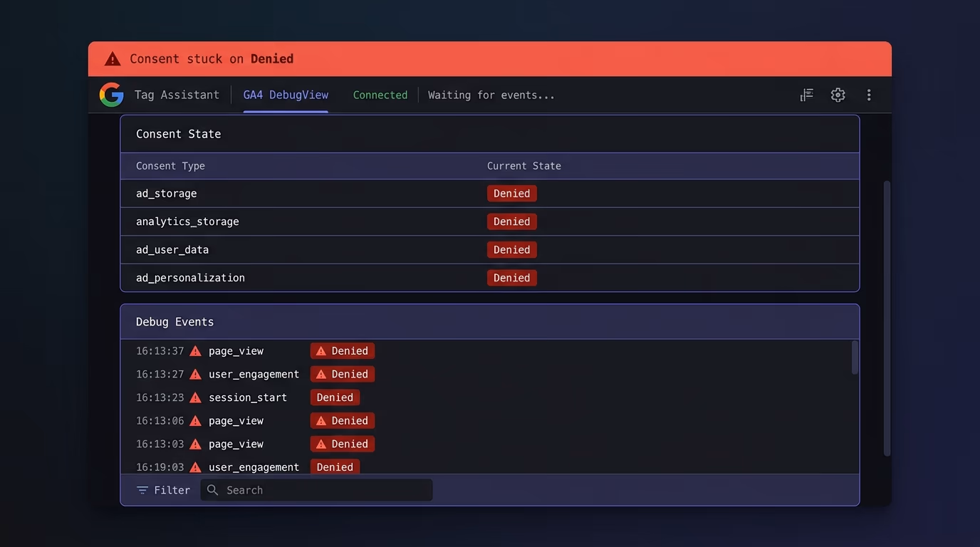Click the Denied badge on 16:13:37 event
The image size is (980, 547).
coord(342,351)
